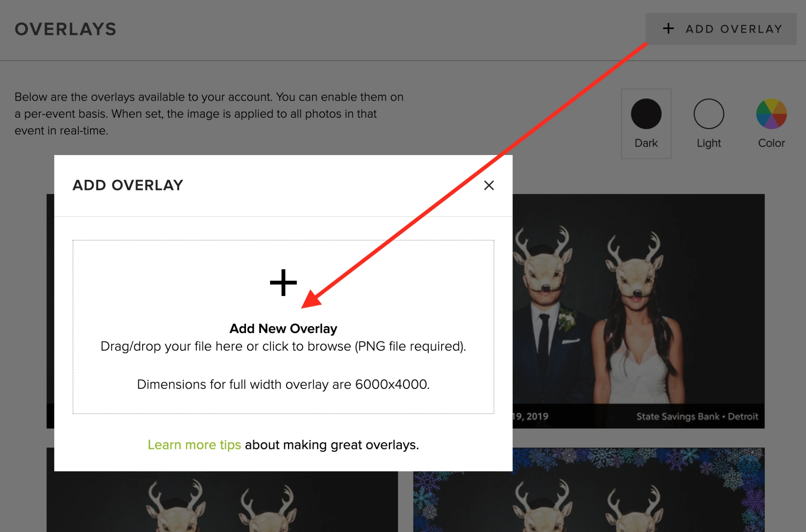Click the 'State Savings Bank • Detroit' caption
This screenshot has width=806, height=532.
coord(697,416)
